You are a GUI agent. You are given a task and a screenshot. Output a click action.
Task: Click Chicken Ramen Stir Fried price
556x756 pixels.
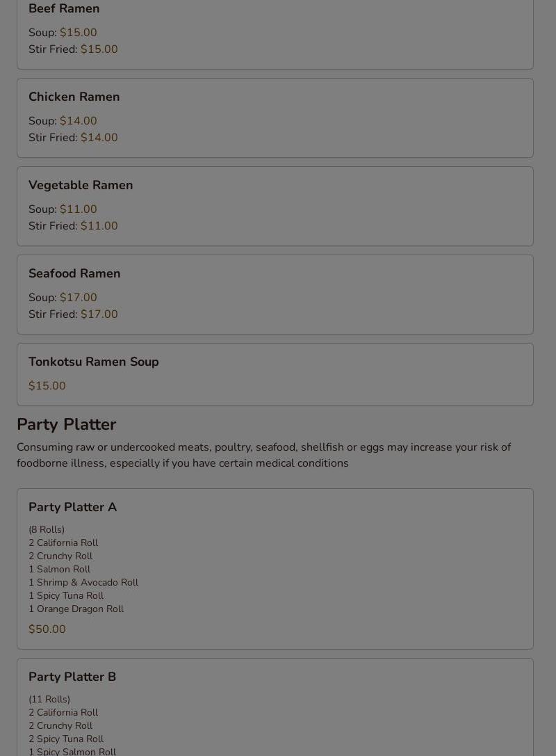pos(99,138)
